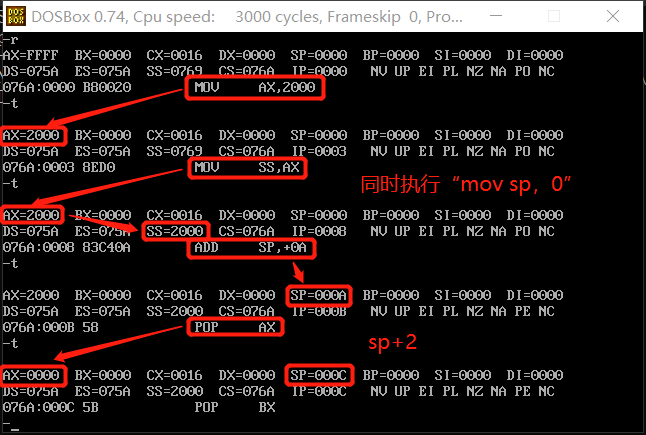Click address "076A:0003 8ED0"
646x435 pixels.
[x=59, y=167]
